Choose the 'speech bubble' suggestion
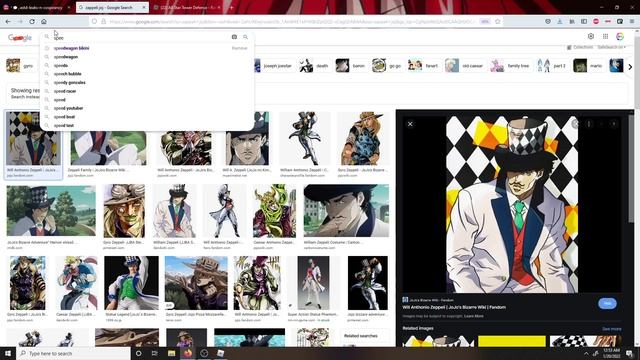The width and height of the screenshot is (640, 360). click(67, 74)
